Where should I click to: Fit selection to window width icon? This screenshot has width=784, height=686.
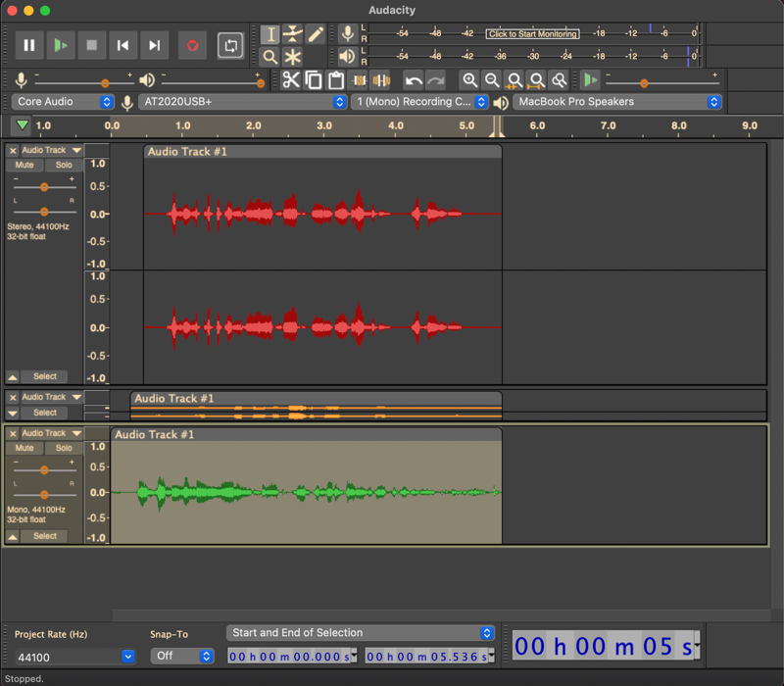pos(514,80)
